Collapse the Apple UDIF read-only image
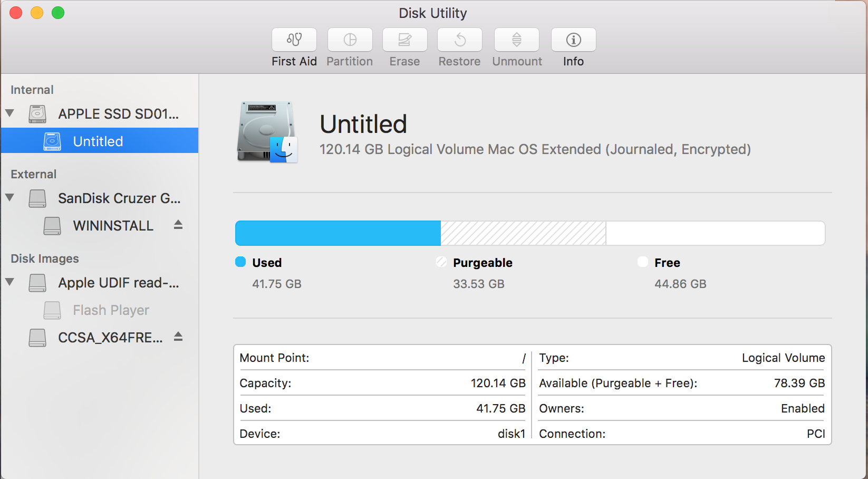The image size is (868, 479). point(9,282)
